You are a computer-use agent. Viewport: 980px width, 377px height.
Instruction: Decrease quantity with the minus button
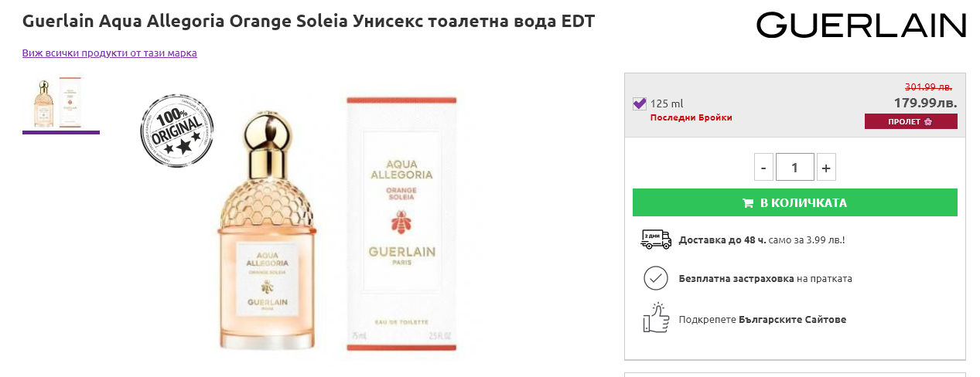tap(763, 168)
